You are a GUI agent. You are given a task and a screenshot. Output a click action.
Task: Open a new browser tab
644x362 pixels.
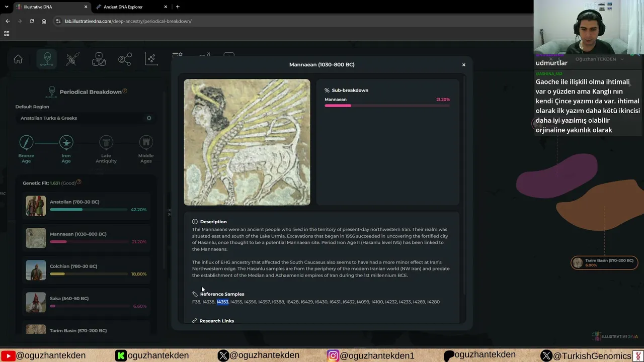tap(178, 7)
